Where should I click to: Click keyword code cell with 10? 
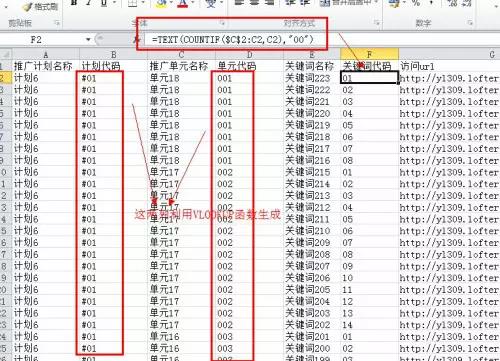(369, 278)
